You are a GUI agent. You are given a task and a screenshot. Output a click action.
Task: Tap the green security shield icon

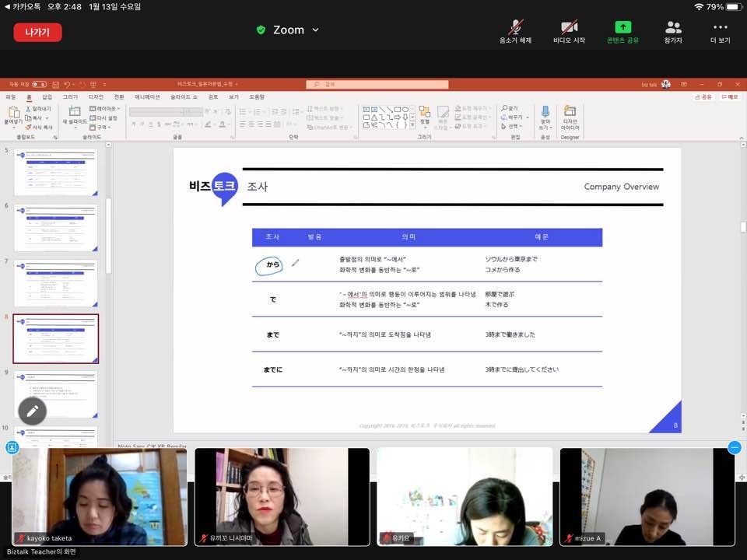tap(261, 30)
